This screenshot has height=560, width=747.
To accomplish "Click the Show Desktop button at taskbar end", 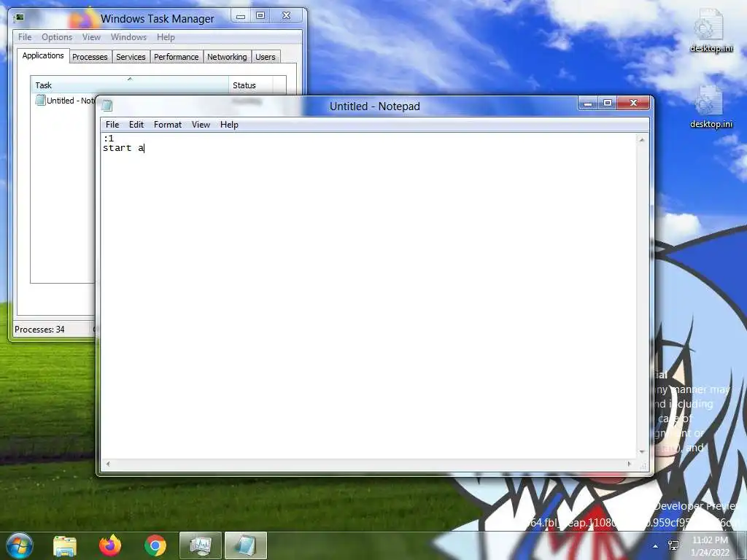I will [x=742, y=545].
